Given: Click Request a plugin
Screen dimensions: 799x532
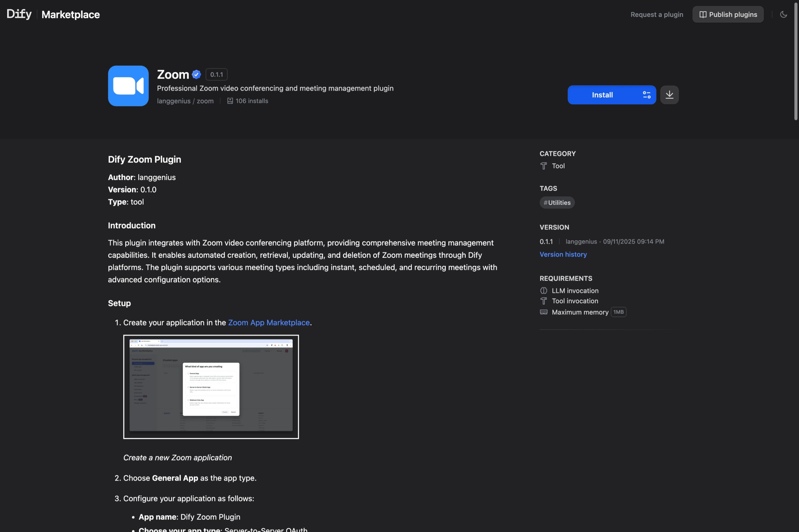Looking at the screenshot, I should (656, 14).
